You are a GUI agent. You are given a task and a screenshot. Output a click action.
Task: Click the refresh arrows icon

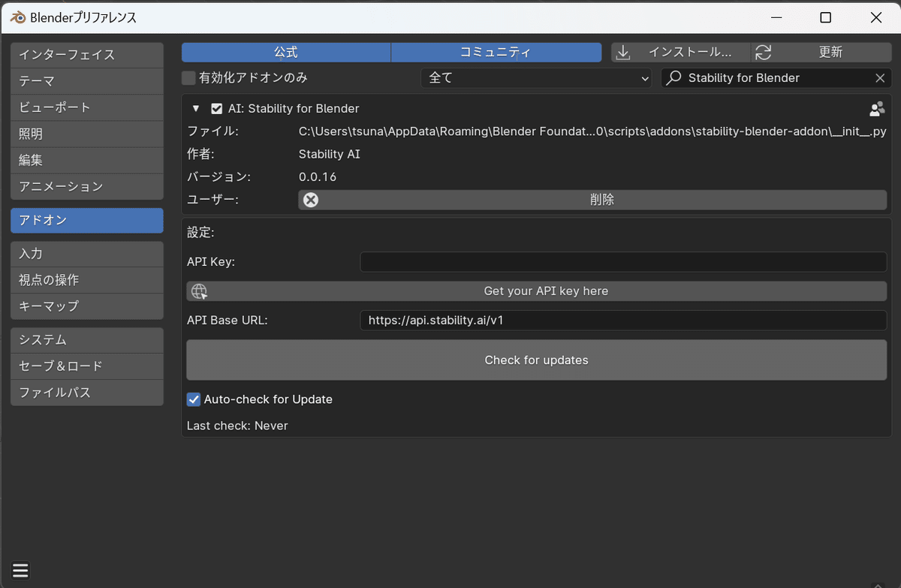tap(764, 52)
